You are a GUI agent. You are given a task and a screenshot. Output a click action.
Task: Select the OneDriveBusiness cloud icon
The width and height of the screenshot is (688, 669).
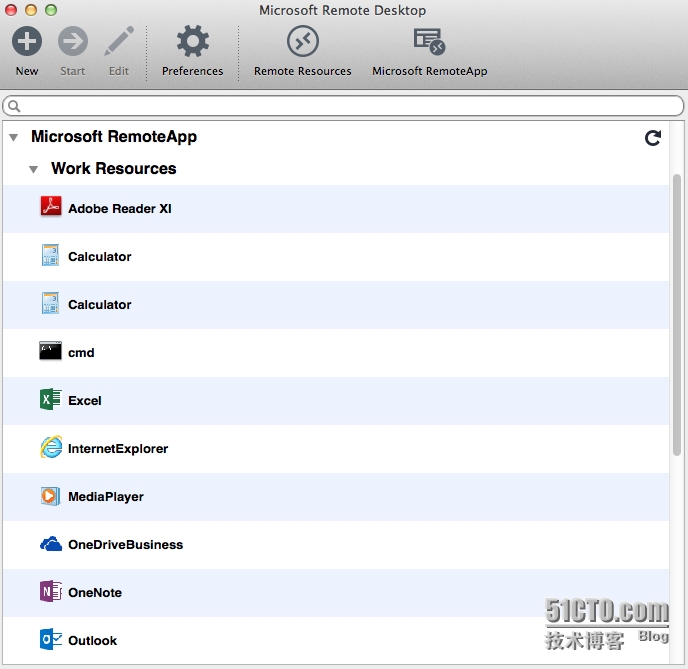[51, 544]
